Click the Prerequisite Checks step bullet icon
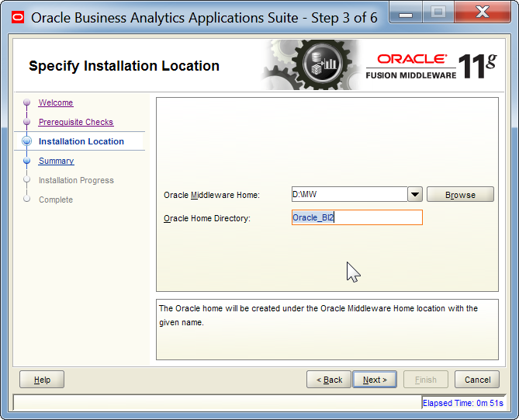519x420 pixels. [x=27, y=122]
